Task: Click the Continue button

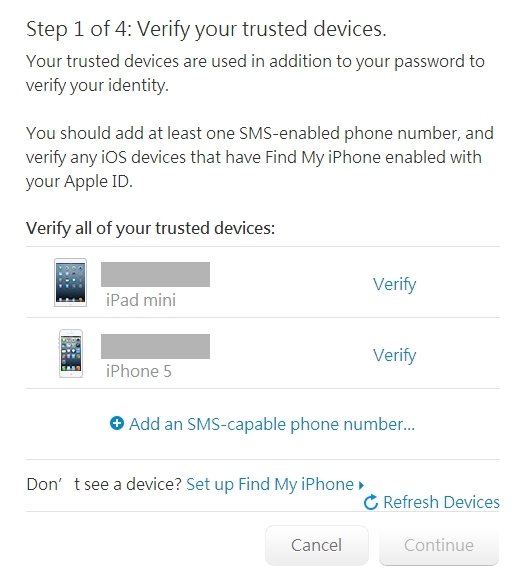Action: click(439, 545)
